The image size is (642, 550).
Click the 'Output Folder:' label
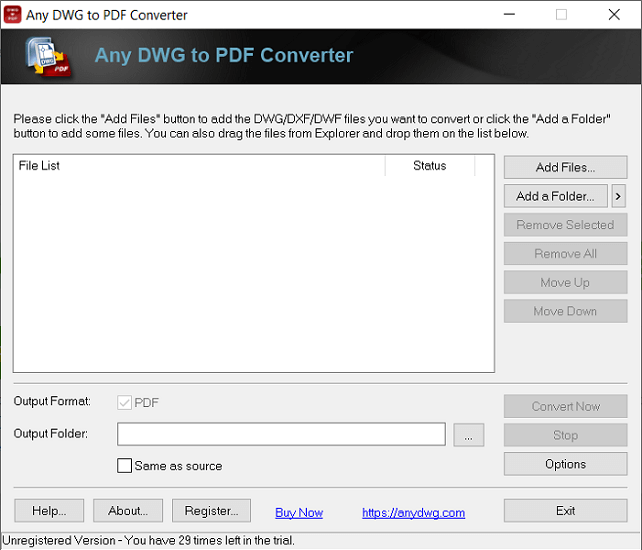click(51, 433)
